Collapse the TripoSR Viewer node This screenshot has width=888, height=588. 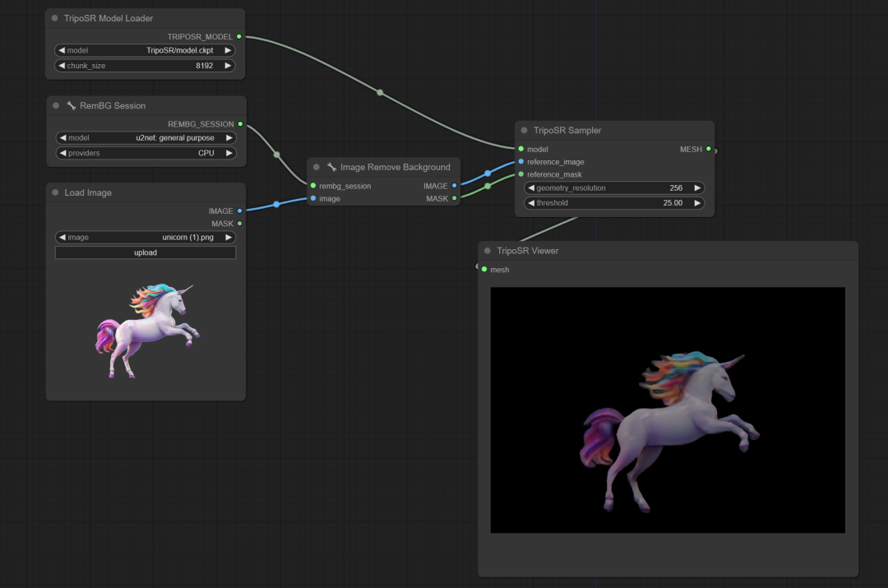point(487,251)
